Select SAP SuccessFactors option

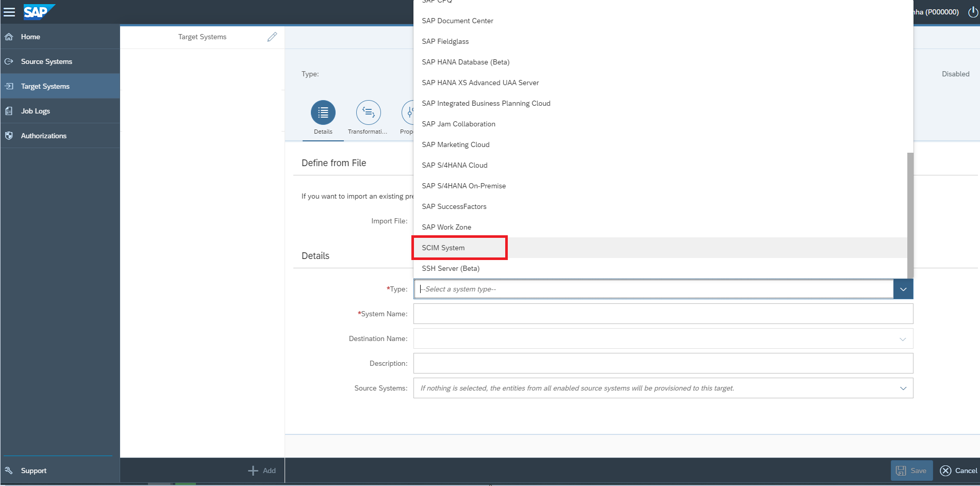click(x=660, y=206)
